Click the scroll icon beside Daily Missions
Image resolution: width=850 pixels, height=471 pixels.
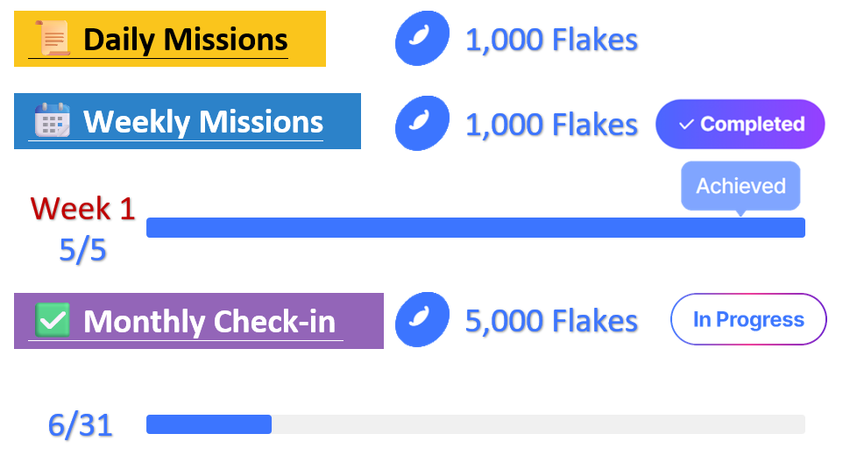pos(52,40)
